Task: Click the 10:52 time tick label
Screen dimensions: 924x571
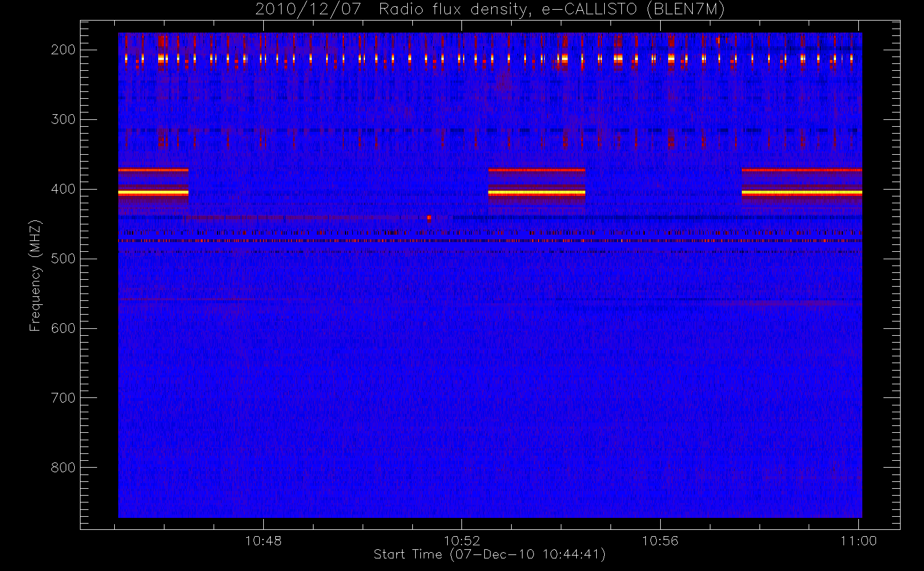Action: click(462, 541)
